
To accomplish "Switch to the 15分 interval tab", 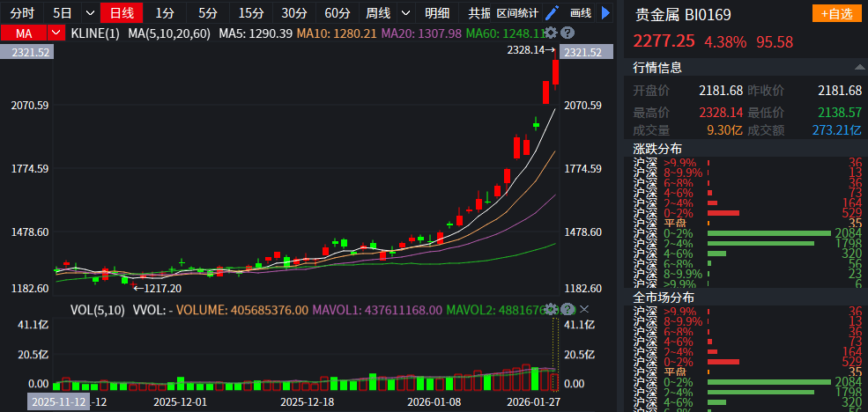I will tap(251, 13).
